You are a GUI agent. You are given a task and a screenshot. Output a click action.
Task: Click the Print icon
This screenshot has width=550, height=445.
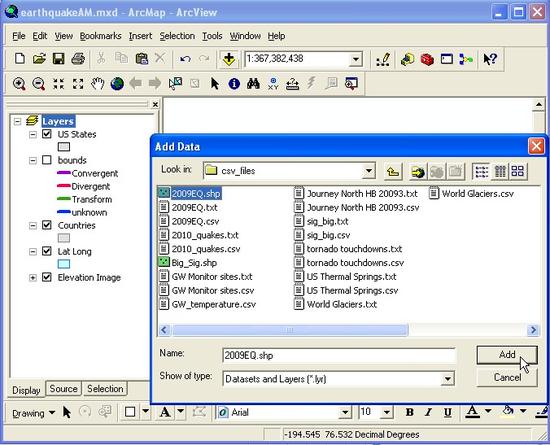click(78, 59)
